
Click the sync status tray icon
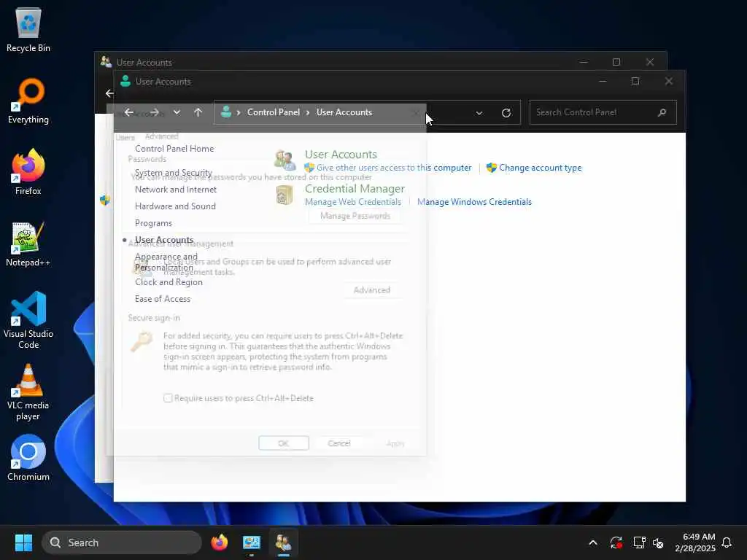[616, 542]
